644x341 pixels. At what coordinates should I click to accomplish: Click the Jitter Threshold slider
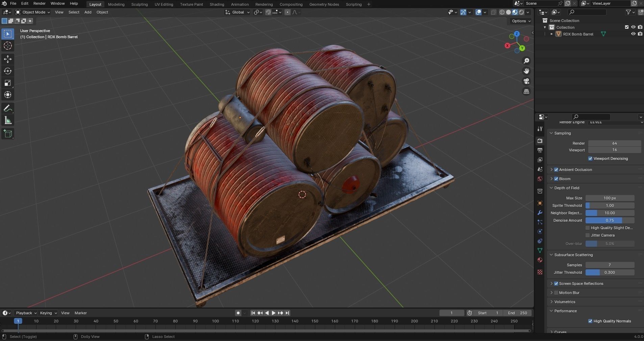click(610, 272)
